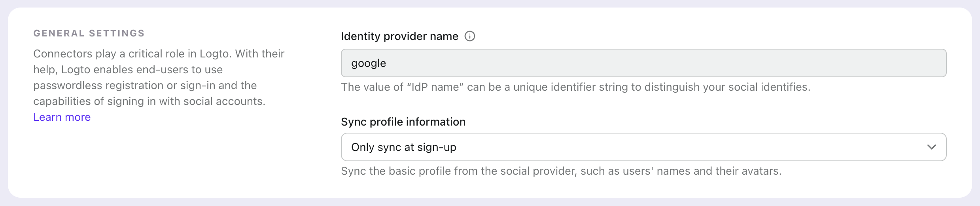Image resolution: width=980 pixels, height=206 pixels.
Task: Open the Learn more link
Action: [x=62, y=117]
